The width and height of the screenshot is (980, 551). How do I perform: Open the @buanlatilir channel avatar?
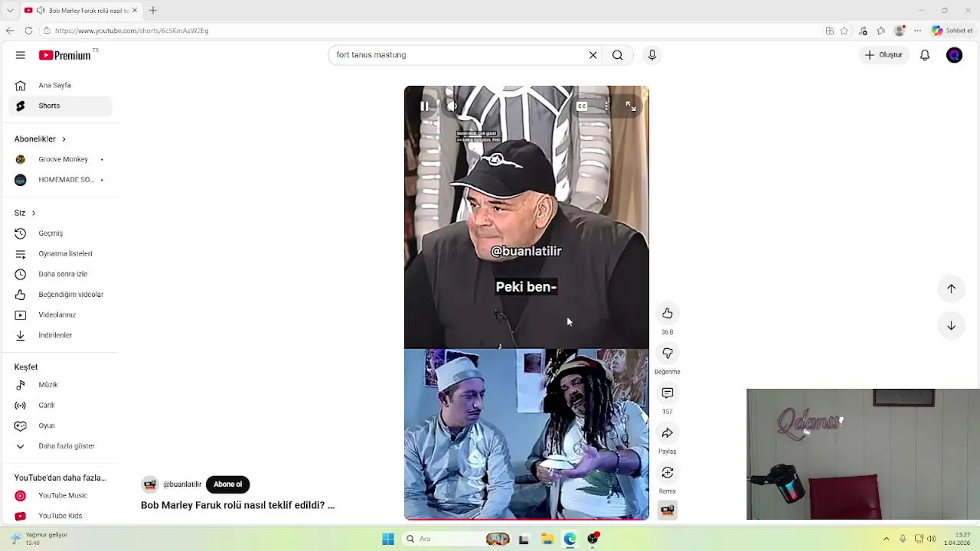pyautogui.click(x=149, y=484)
